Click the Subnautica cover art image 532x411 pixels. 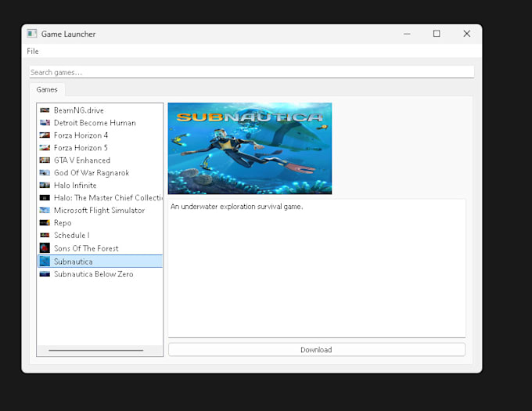(250, 148)
